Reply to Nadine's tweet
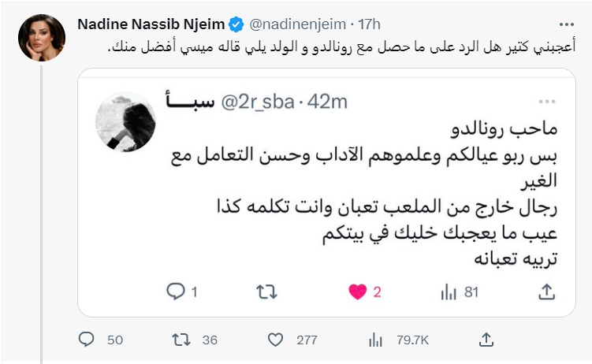Viewport: 592px width, 364px height. [87, 340]
